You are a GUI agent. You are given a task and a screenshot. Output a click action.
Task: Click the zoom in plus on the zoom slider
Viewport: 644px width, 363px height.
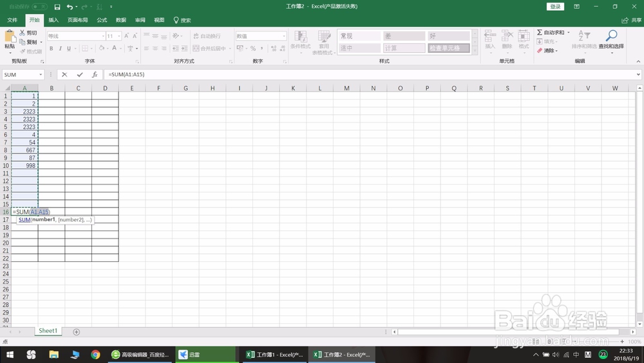point(622,342)
